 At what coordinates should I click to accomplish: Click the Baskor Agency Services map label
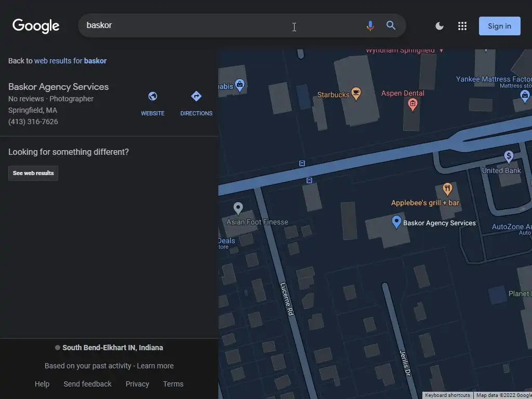[440, 223]
